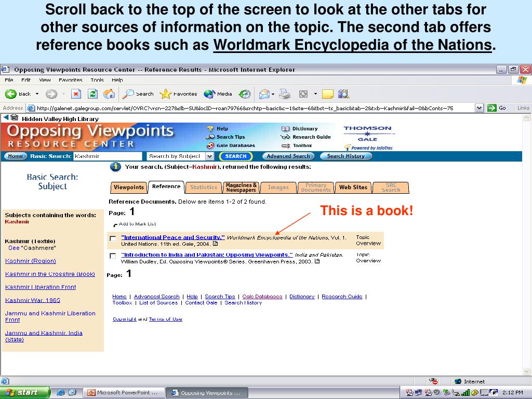Click the green Back arrow in the toolbar

coord(11,94)
